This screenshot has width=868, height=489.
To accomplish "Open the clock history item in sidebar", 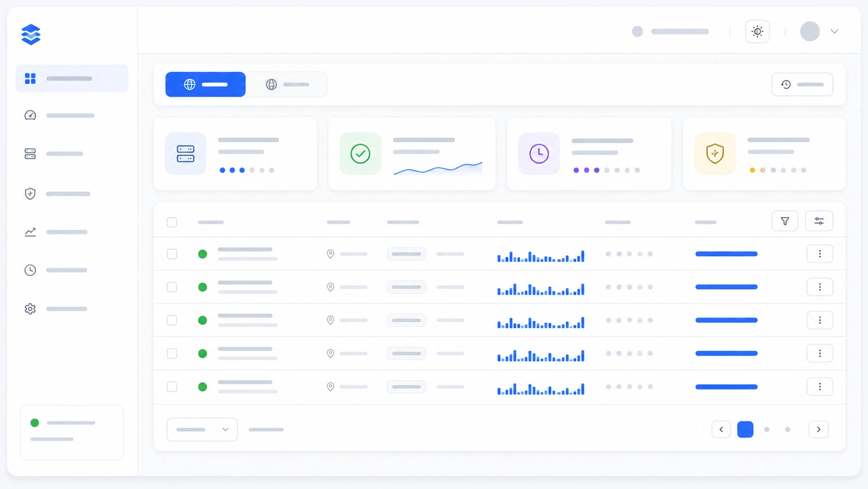I will click(x=72, y=270).
